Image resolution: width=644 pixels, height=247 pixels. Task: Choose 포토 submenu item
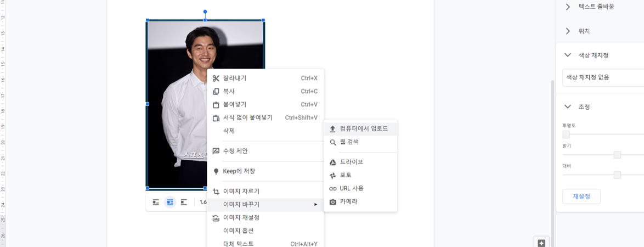pos(360,176)
